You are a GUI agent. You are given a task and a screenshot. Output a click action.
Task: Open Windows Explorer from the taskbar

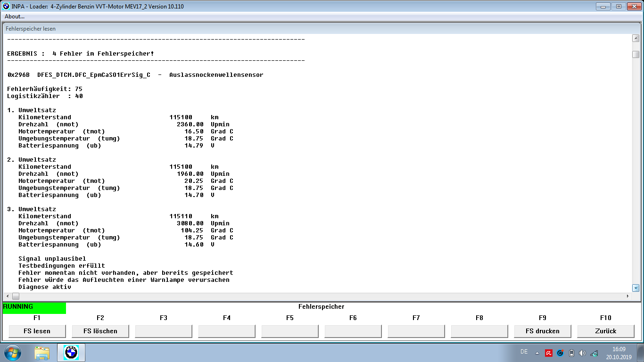pyautogui.click(x=42, y=352)
